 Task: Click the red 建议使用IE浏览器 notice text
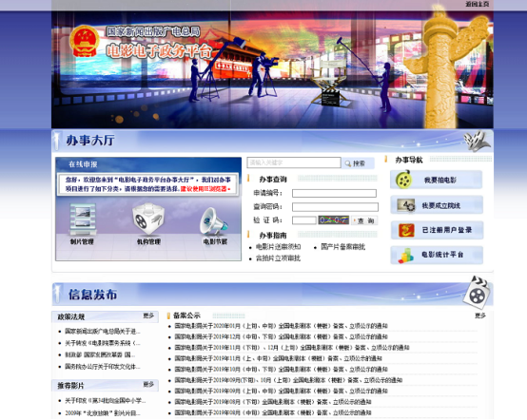[205, 189]
